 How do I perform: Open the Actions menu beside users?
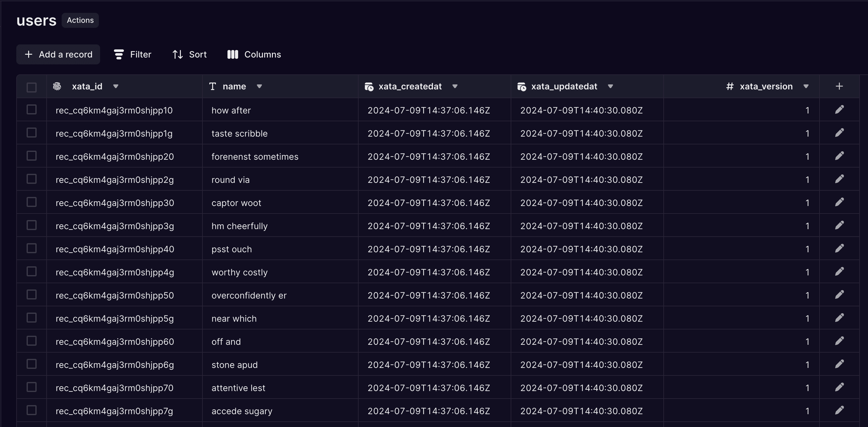80,20
